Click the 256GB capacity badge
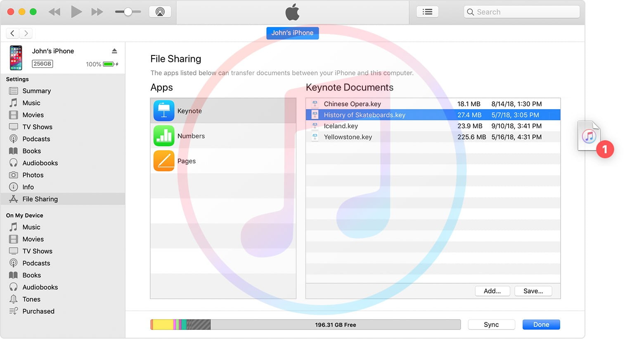 (x=43, y=64)
